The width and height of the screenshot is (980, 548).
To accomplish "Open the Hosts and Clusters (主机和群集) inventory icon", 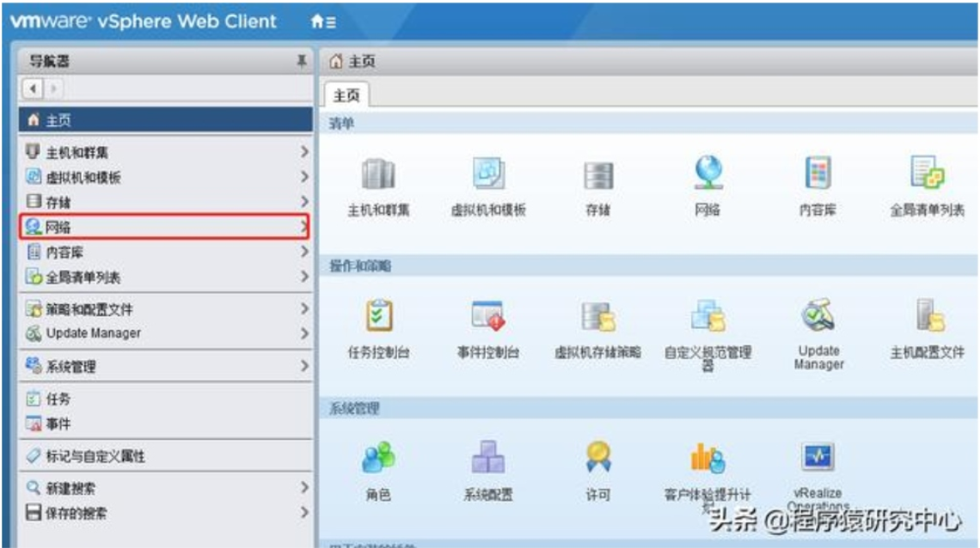I will pyautogui.click(x=378, y=174).
